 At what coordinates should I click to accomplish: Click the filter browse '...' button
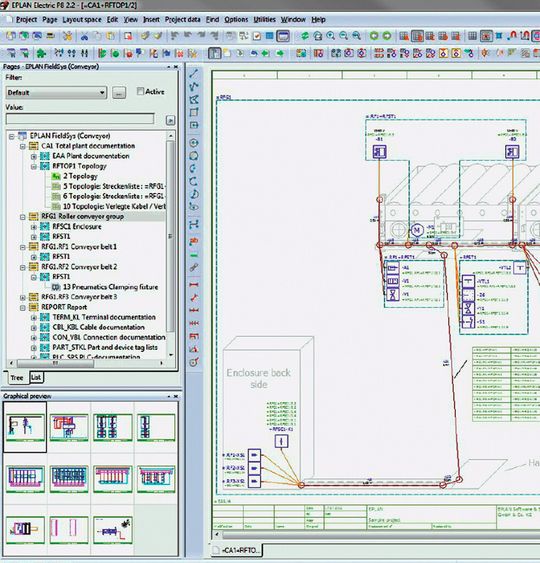(119, 93)
